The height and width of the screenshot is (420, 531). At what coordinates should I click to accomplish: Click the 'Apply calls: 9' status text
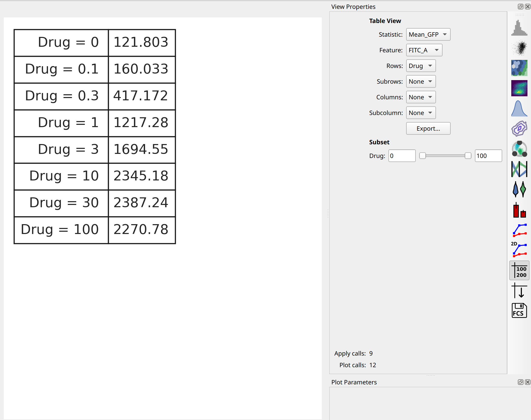point(353,354)
